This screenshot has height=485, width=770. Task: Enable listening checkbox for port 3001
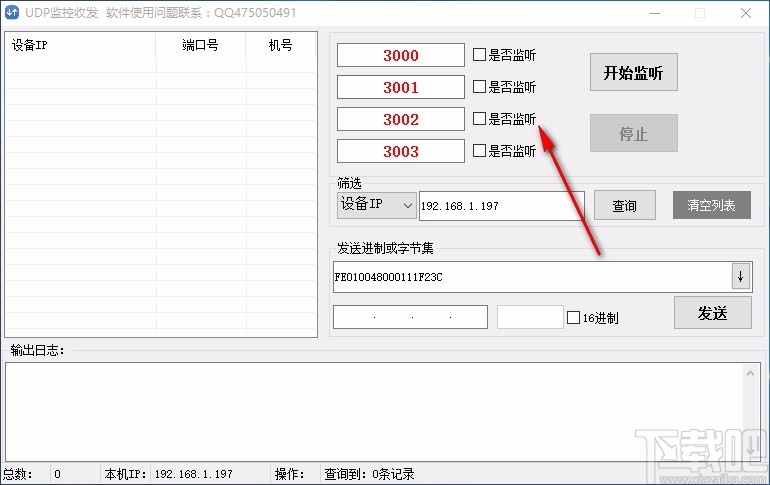click(x=479, y=86)
